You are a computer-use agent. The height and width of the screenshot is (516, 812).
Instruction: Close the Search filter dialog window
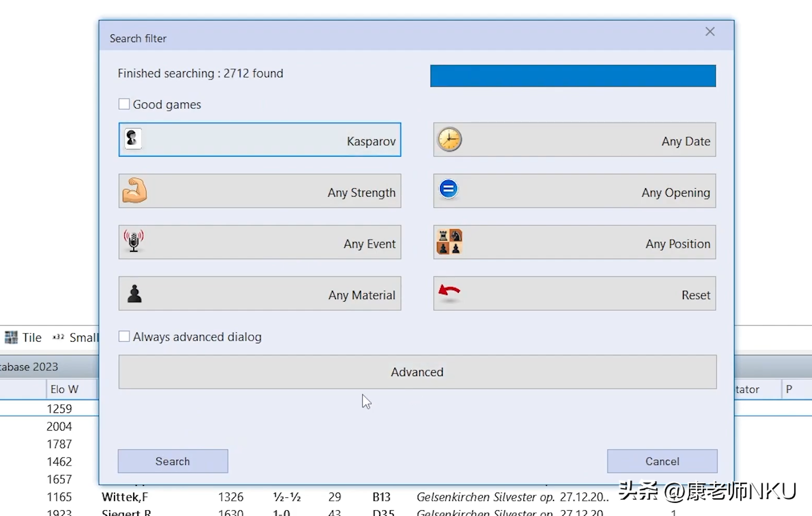tap(710, 32)
